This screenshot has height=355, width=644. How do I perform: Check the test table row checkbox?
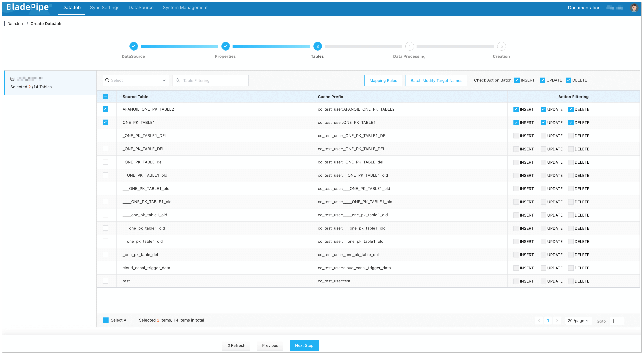pyautogui.click(x=105, y=281)
